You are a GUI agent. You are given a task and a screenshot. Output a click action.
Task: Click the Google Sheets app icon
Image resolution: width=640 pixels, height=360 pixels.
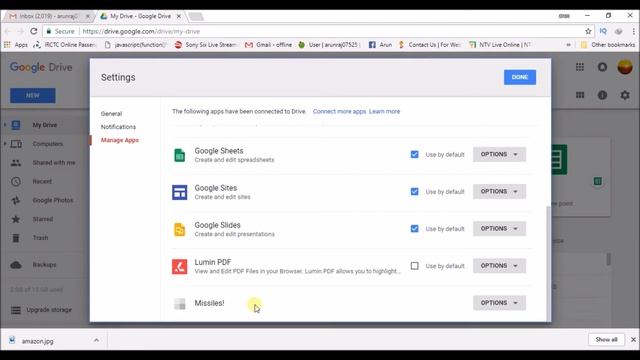[180, 155]
